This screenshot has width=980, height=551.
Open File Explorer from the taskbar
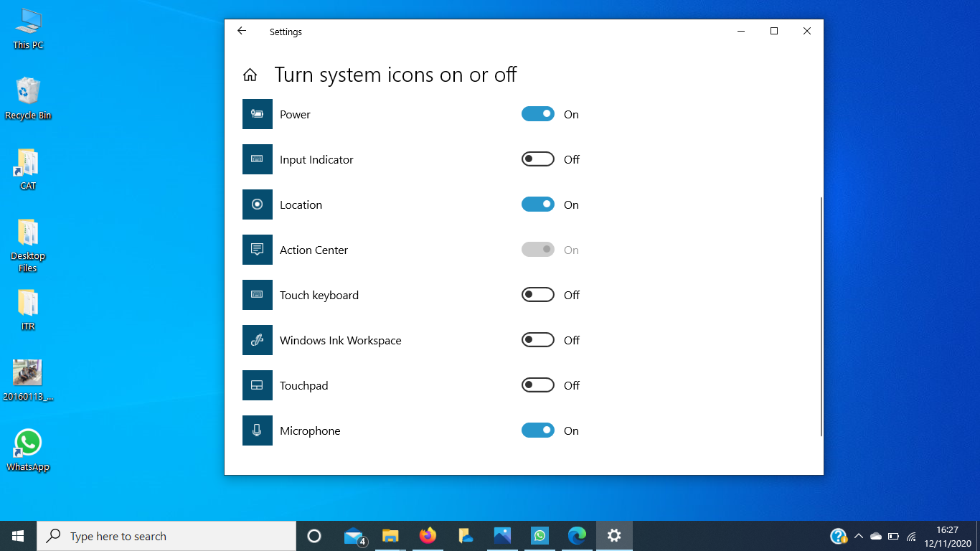390,536
